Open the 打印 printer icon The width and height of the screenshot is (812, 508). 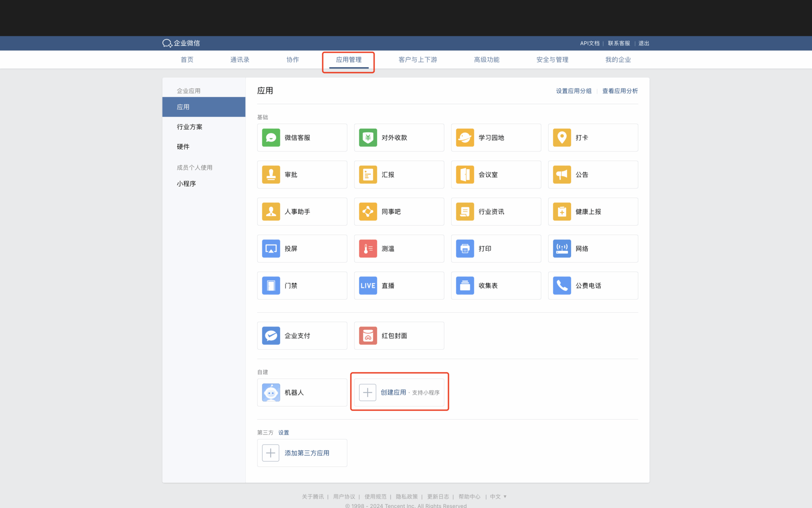tap(465, 249)
